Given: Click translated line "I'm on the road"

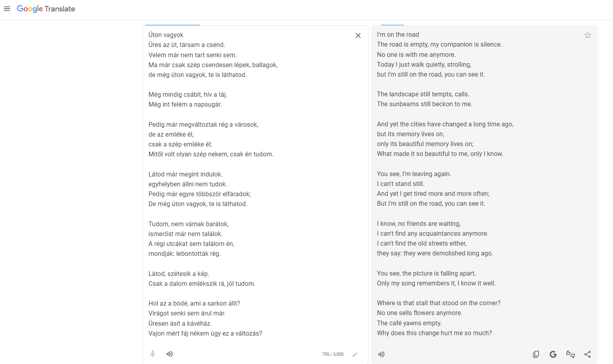Looking at the screenshot, I should [398, 35].
